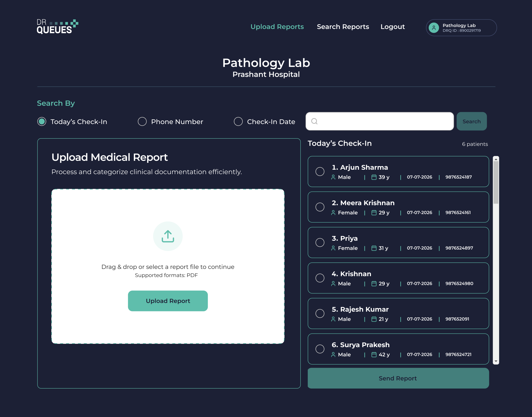Select Today's Check-In radio option
Screen dimensions: 532x417
(42, 121)
